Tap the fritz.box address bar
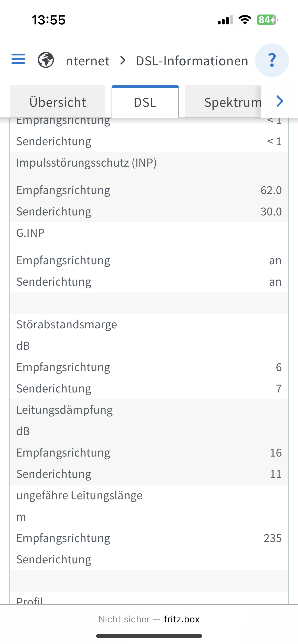 [149, 619]
